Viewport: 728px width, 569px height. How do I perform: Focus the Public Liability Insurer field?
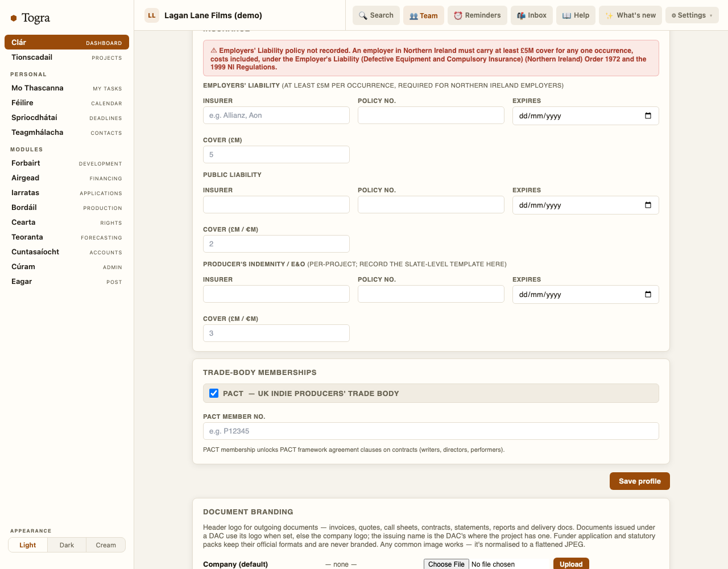276,205
